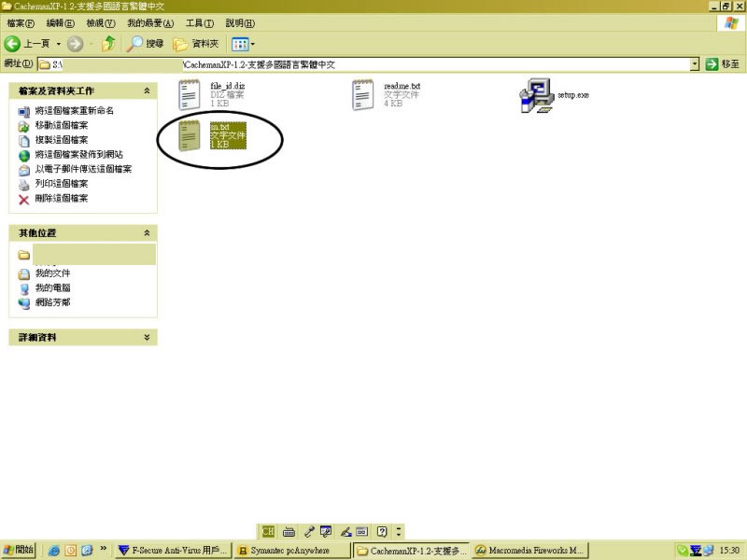The height and width of the screenshot is (560, 747).
Task: Collapse the 檔案及資料夾工作 panel
Action: click(147, 91)
